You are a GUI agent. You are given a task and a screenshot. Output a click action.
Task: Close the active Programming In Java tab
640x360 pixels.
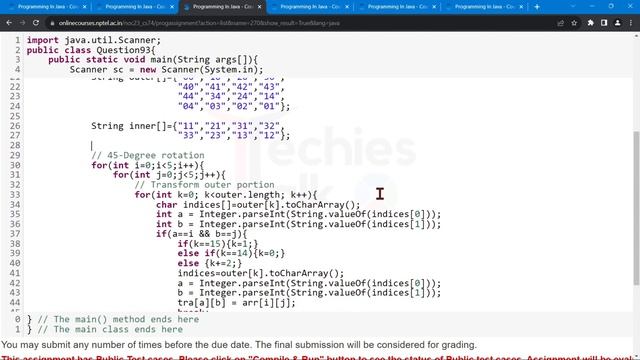(259, 7)
